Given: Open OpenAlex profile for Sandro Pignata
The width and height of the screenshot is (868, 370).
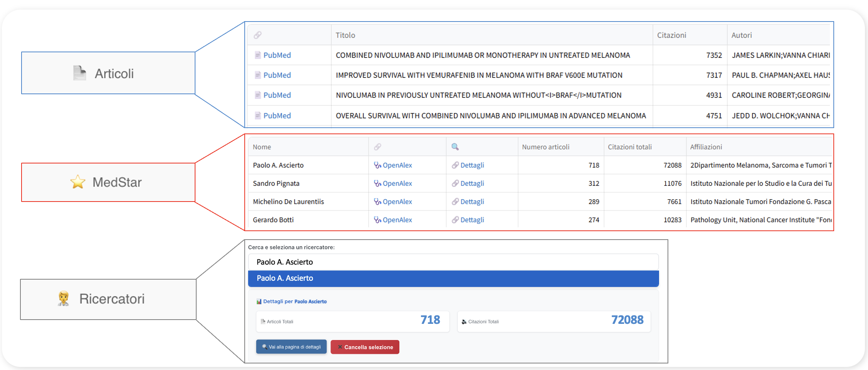Looking at the screenshot, I should click(x=397, y=183).
